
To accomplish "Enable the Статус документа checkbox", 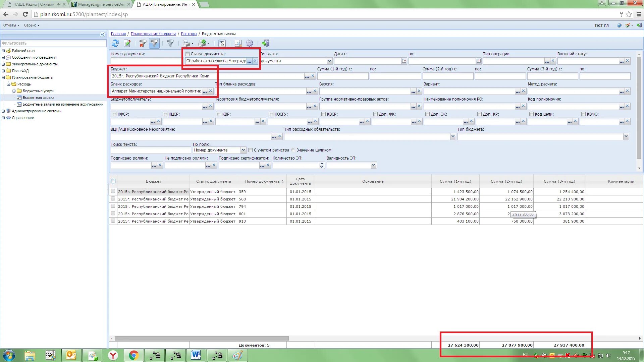I will click(x=187, y=54).
